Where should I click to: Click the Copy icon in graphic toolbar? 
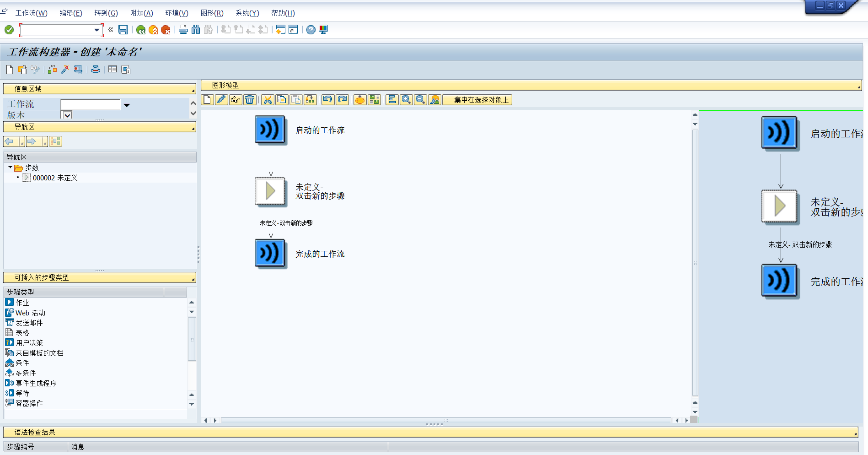(x=282, y=100)
